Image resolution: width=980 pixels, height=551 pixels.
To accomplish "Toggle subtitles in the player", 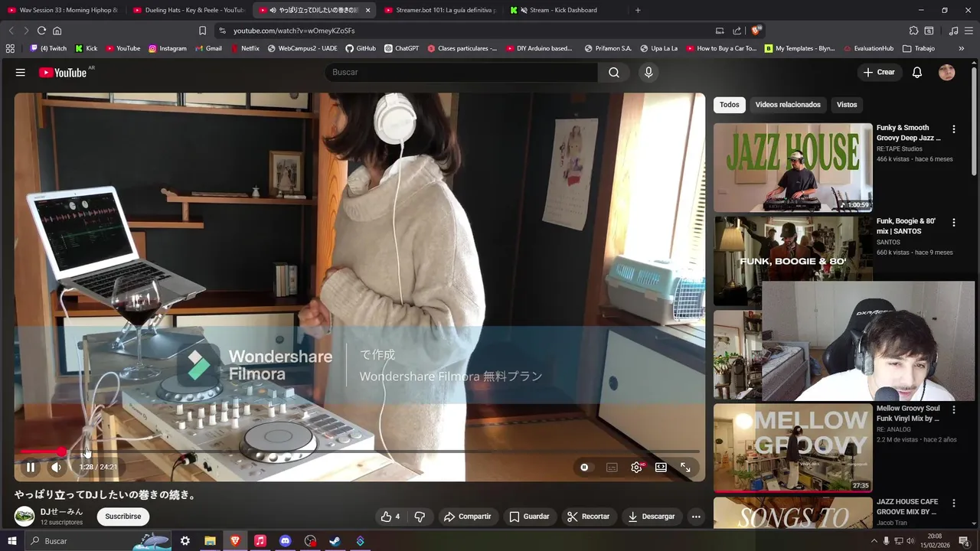I will pyautogui.click(x=612, y=467).
